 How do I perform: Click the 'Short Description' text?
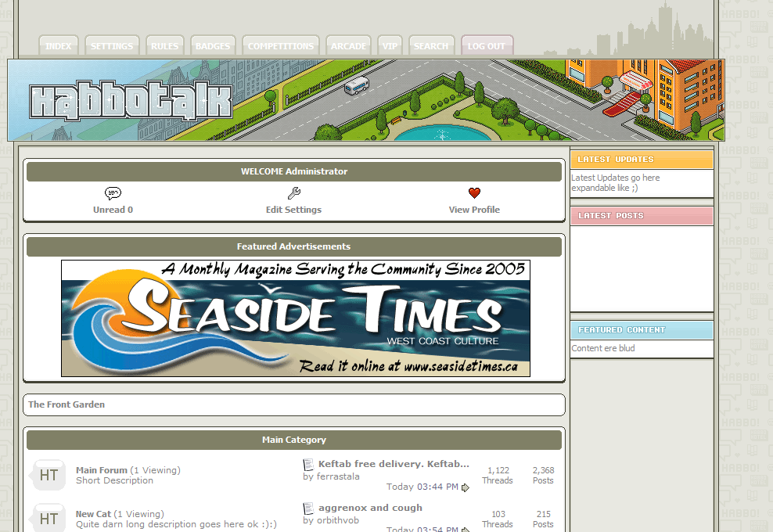(x=114, y=480)
